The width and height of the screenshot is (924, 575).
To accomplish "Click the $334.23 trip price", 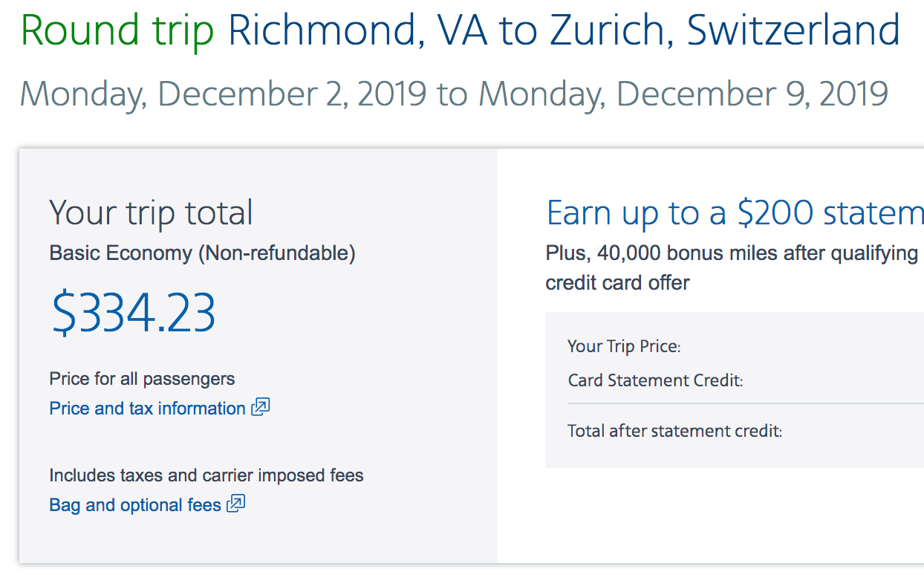I will (133, 312).
